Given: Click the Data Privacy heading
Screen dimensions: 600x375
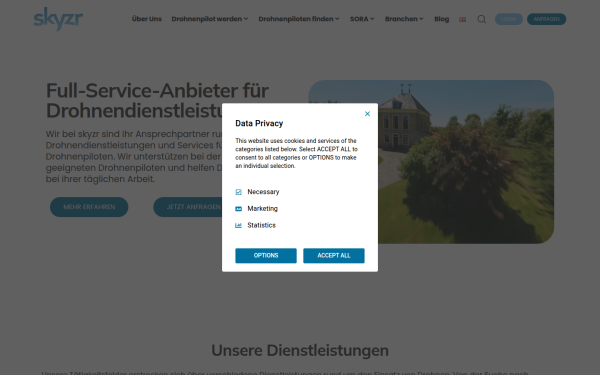Looking at the screenshot, I should pyautogui.click(x=259, y=123).
